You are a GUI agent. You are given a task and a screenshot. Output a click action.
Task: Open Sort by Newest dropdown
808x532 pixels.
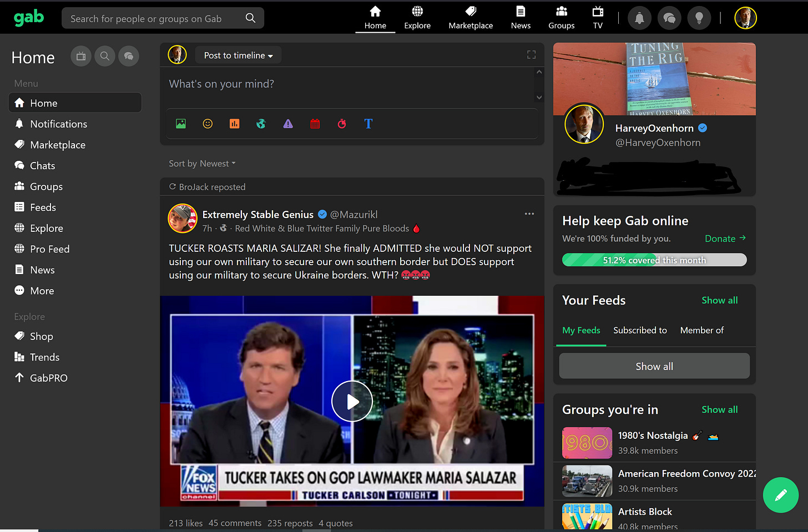(203, 164)
